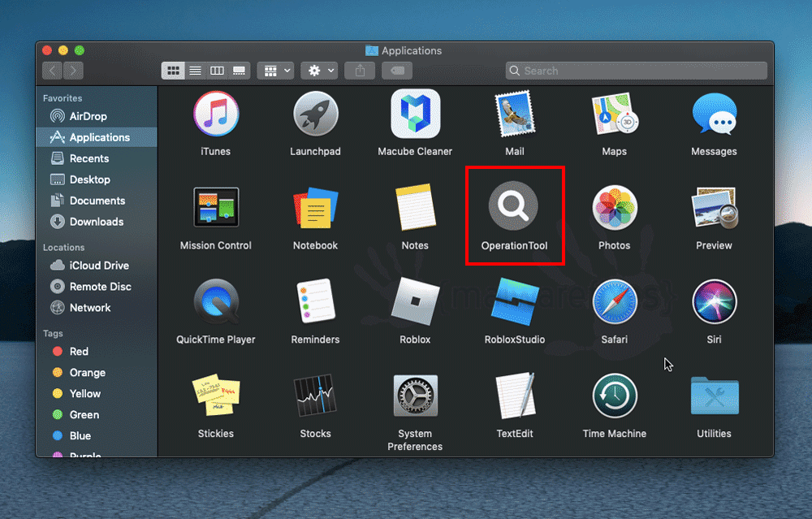Filter by the Yellow tag
The image size is (812, 519).
tap(97, 394)
